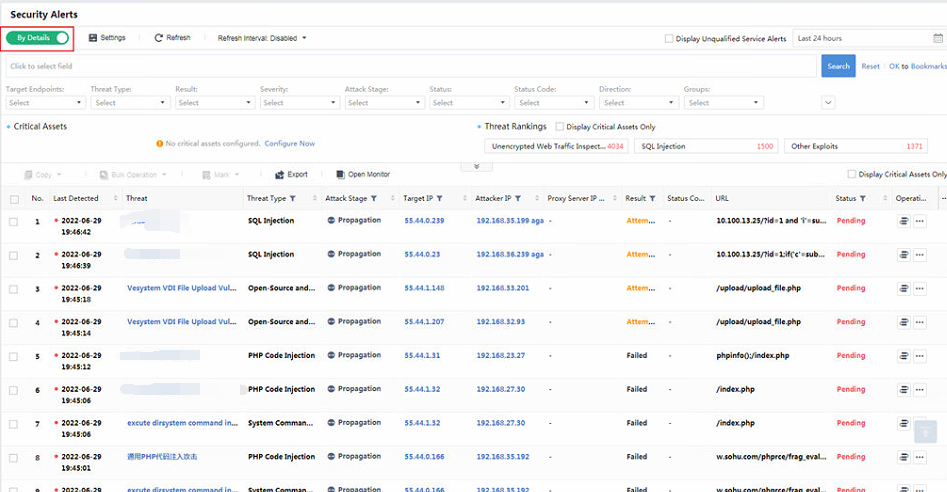This screenshot has height=492, width=947.
Task: Open the calendar icon for time range
Action: coord(937,38)
